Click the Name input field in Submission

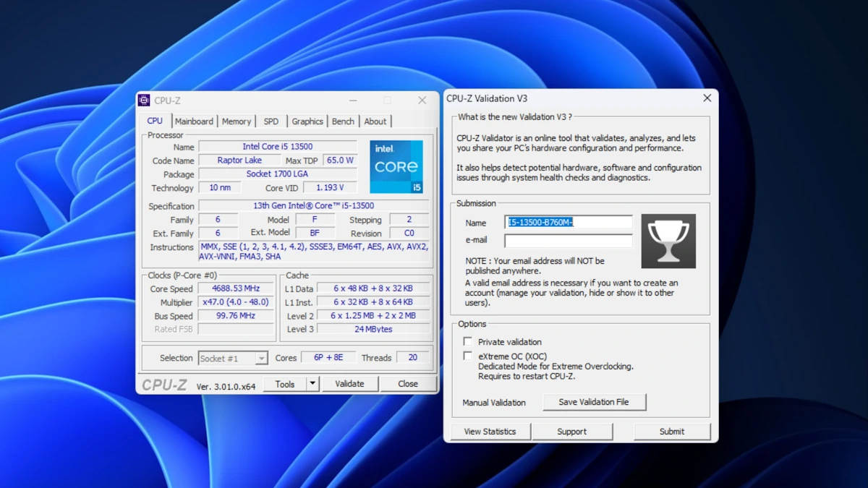click(569, 223)
